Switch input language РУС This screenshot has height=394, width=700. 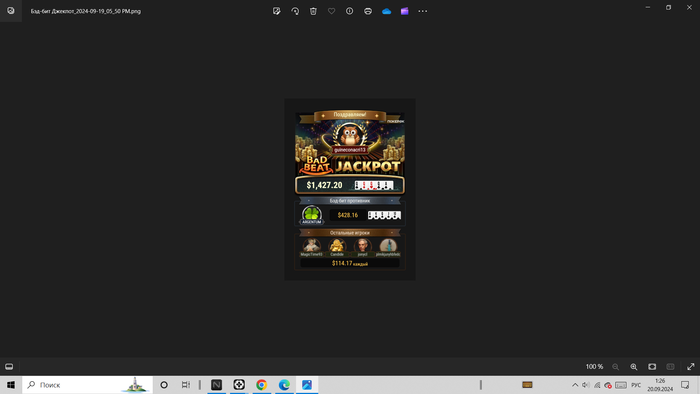636,385
